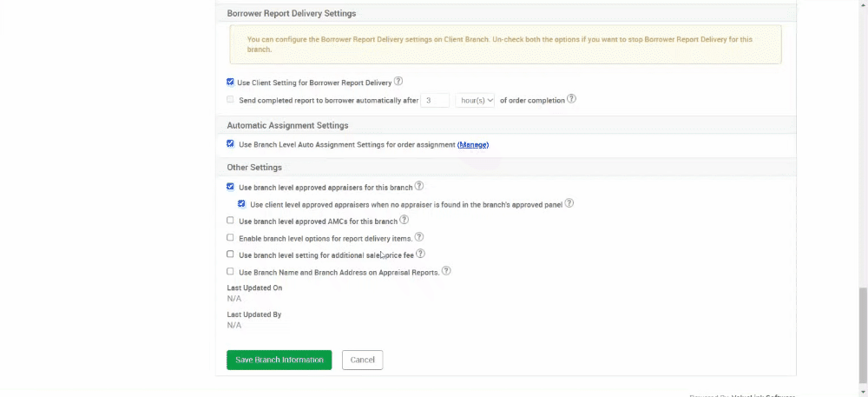The image size is (868, 397).
Task: Open the hour(s) unit dropdown
Action: [475, 100]
